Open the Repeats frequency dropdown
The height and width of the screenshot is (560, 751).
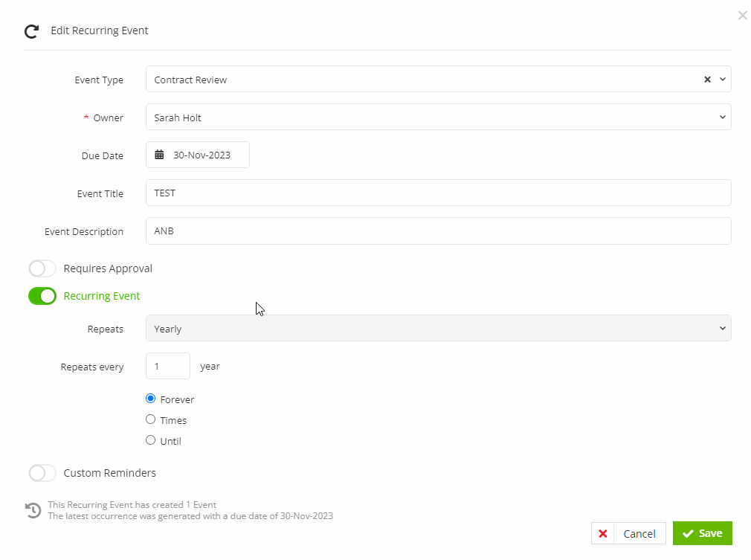pyautogui.click(x=439, y=328)
